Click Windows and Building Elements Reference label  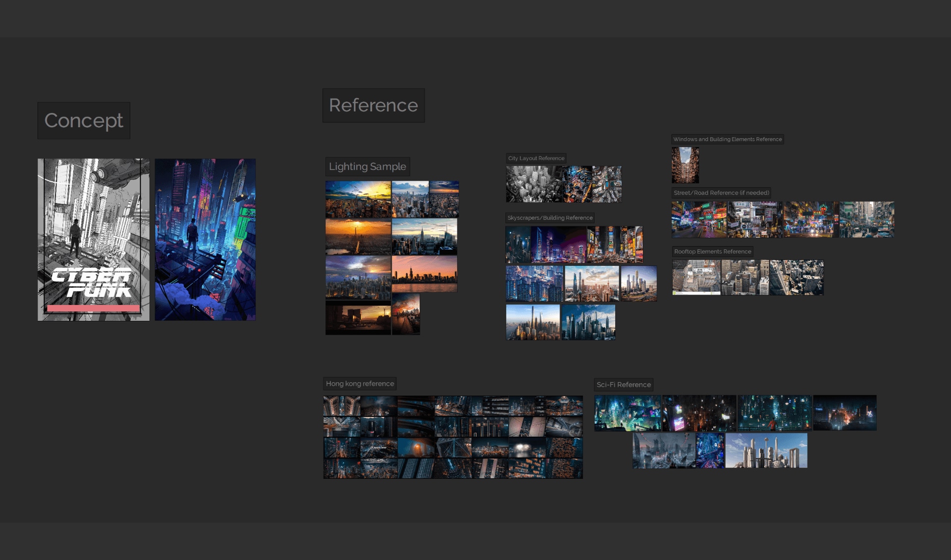click(x=727, y=140)
